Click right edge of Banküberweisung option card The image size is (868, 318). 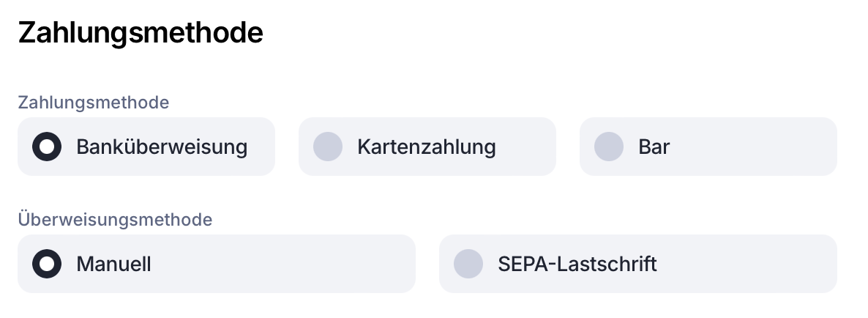tap(267, 147)
